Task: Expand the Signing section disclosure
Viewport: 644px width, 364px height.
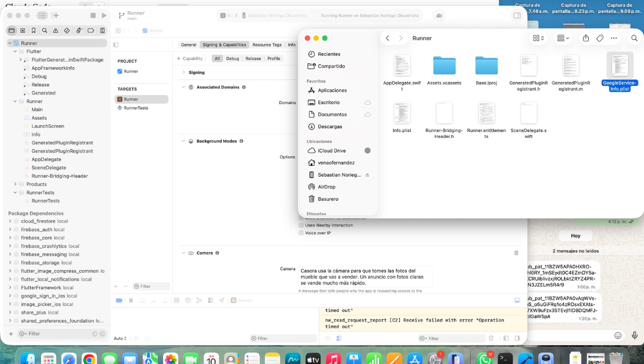Action: pos(184,72)
